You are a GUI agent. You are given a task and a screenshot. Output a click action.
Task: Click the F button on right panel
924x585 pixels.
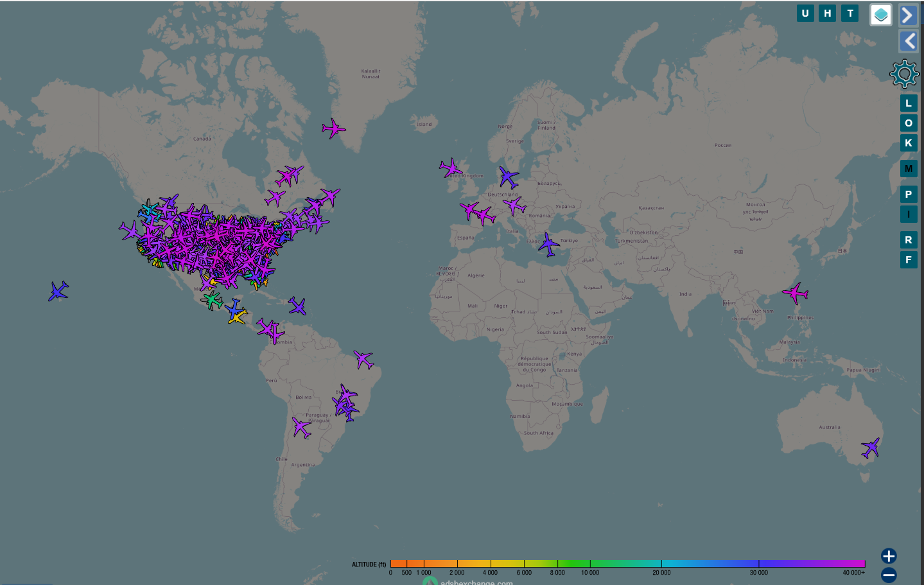tap(908, 260)
